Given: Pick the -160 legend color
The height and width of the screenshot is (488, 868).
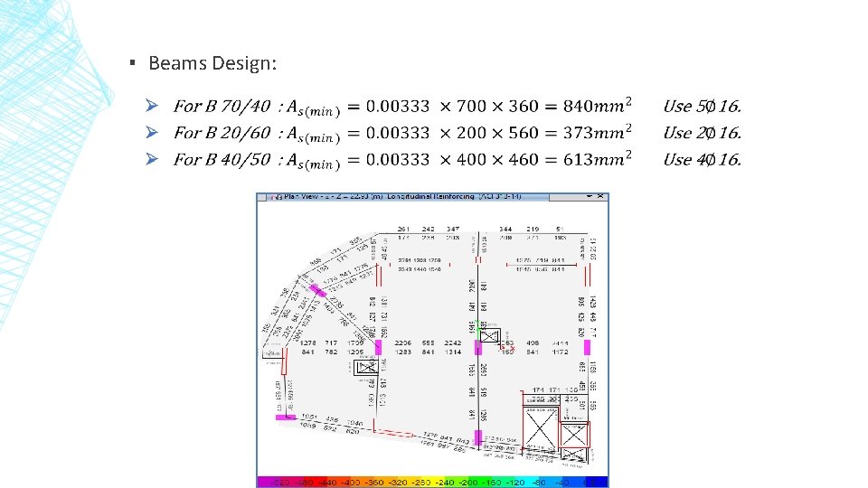Looking at the screenshot, I should tap(492, 483).
